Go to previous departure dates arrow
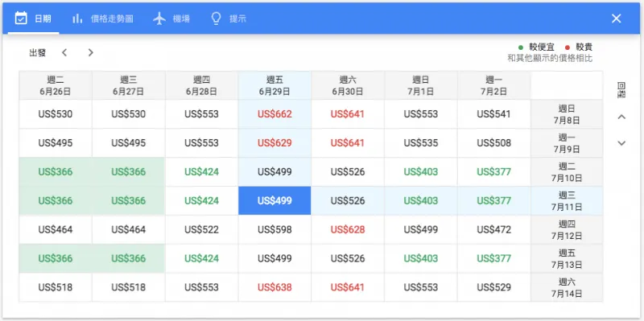The width and height of the screenshot is (644, 321). click(x=64, y=52)
